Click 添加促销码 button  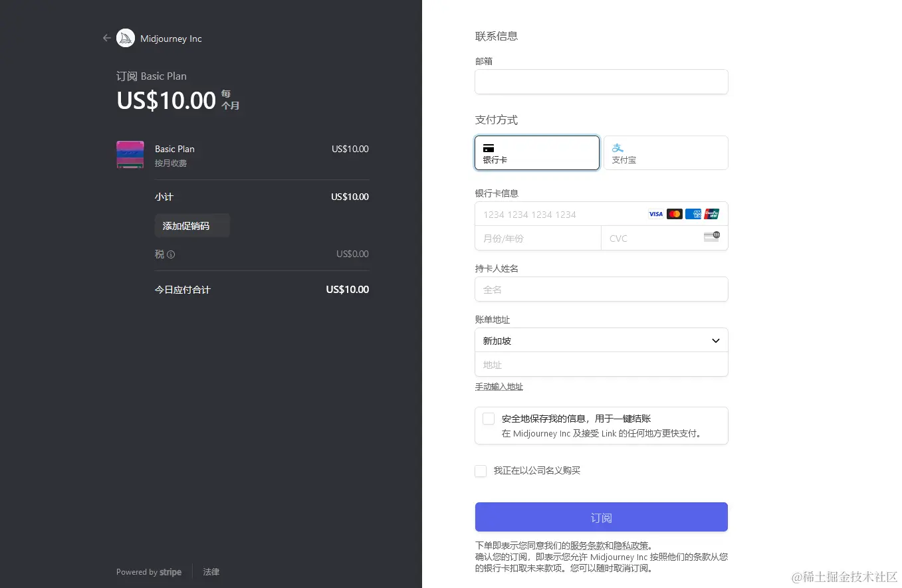point(192,225)
